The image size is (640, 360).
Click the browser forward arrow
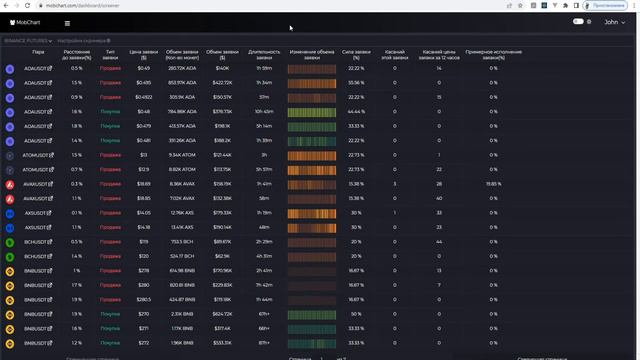pos(17,5)
